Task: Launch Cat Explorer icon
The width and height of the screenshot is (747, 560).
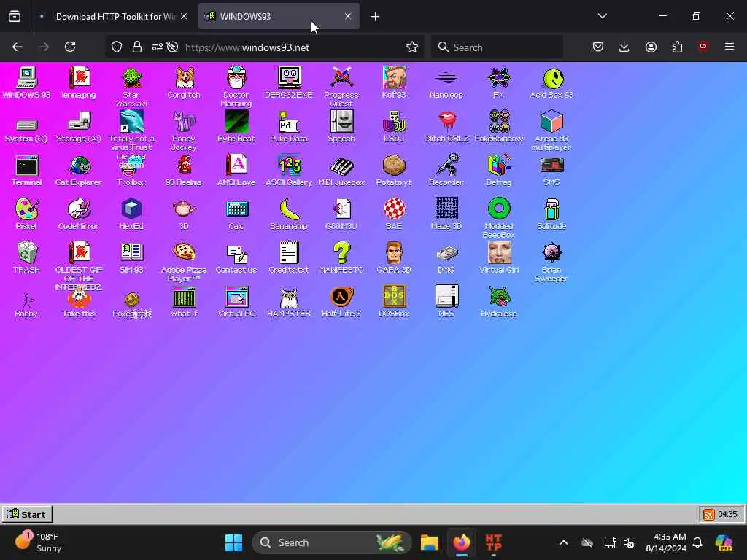Action: click(x=79, y=166)
